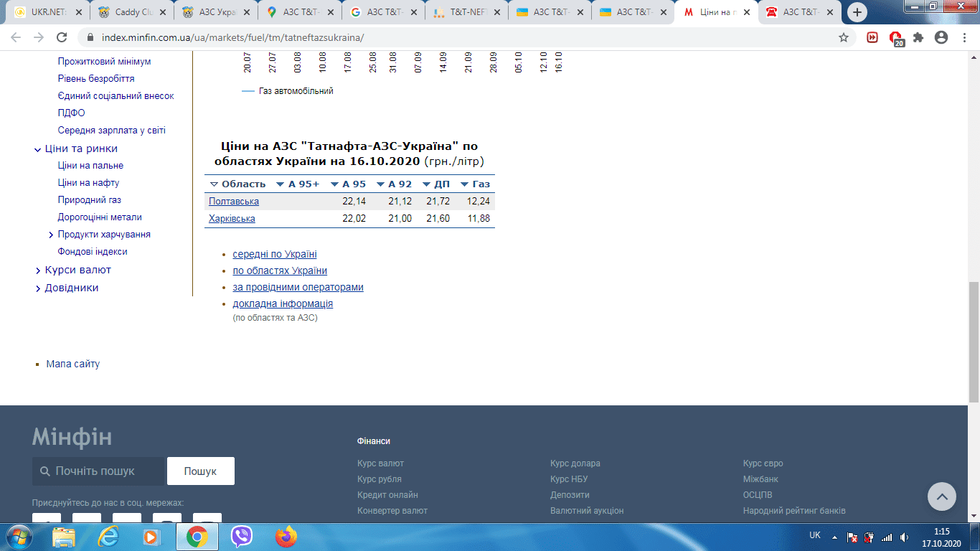Sort table by the Газ column
The height and width of the screenshot is (551, 980).
475,184
